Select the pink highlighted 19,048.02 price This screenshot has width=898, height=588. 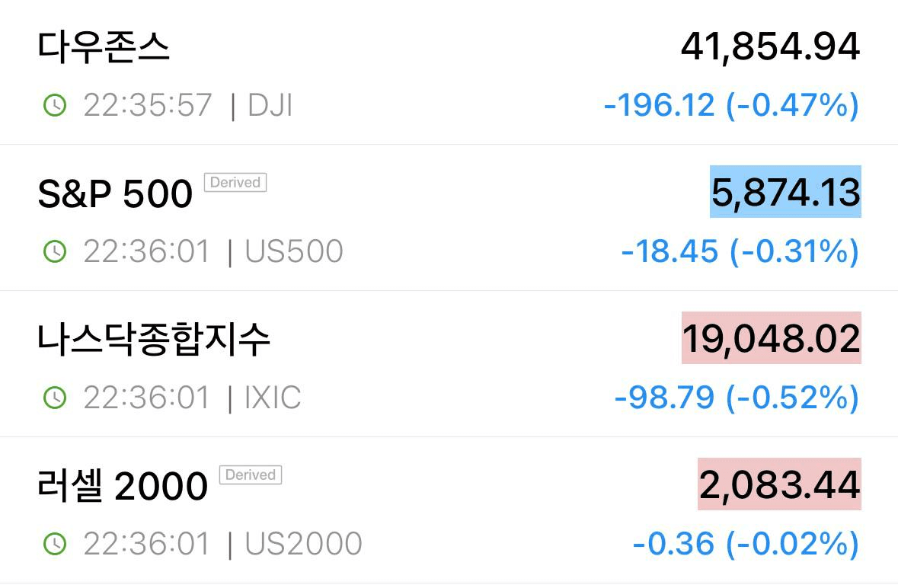coord(771,338)
